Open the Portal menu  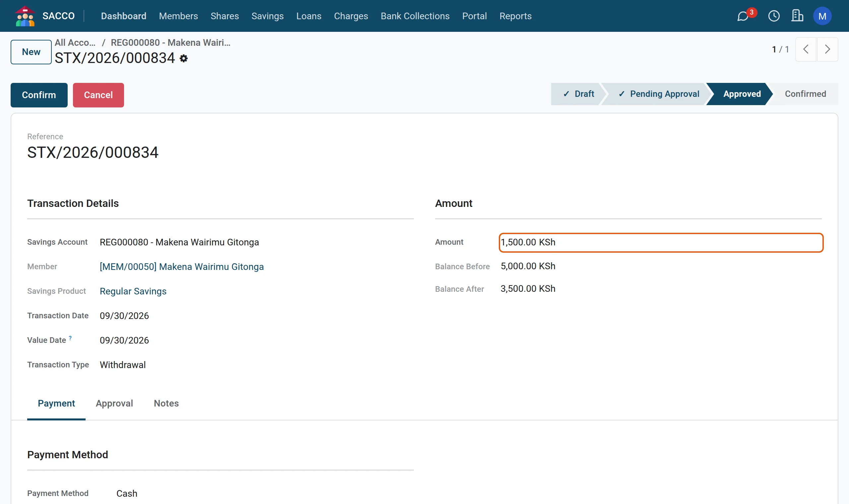pyautogui.click(x=475, y=16)
